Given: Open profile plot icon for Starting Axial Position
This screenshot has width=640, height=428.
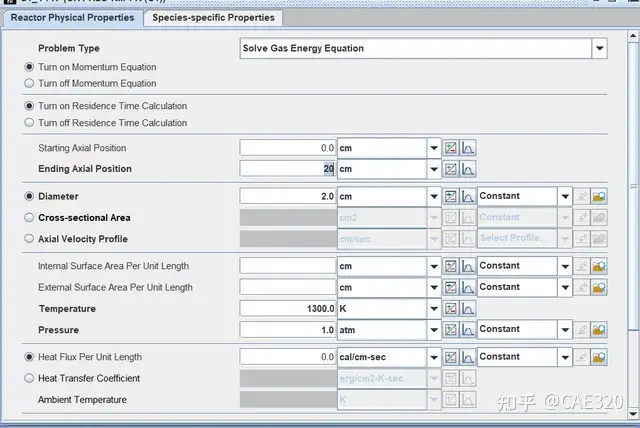Looking at the screenshot, I should pyautogui.click(x=468, y=148).
